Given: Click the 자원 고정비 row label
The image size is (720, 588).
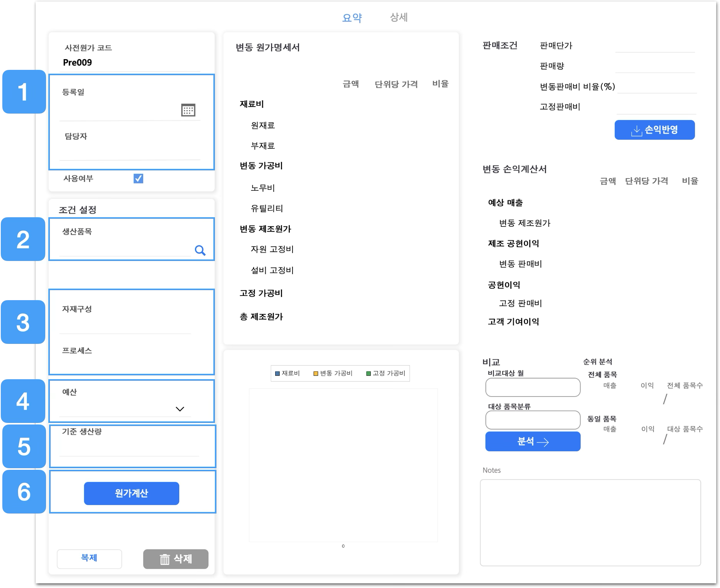Looking at the screenshot, I should [272, 249].
